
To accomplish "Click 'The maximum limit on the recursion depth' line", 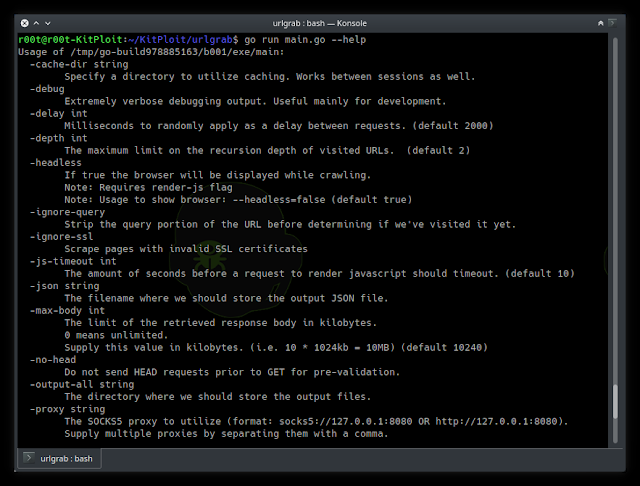I will 267,150.
